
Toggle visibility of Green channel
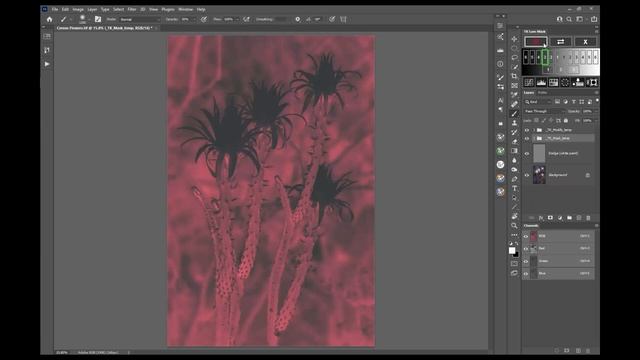tap(526, 261)
